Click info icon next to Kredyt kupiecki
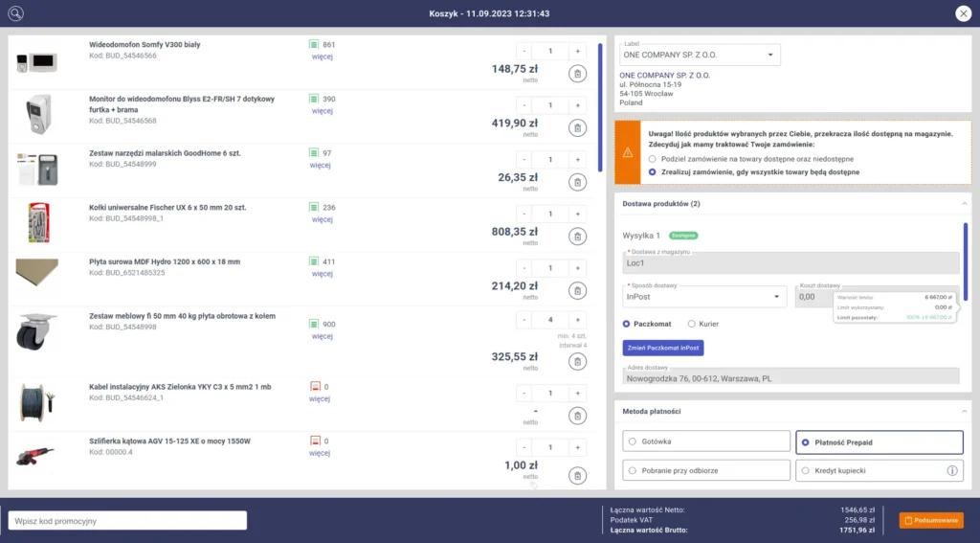The height and width of the screenshot is (543, 980). 952,470
